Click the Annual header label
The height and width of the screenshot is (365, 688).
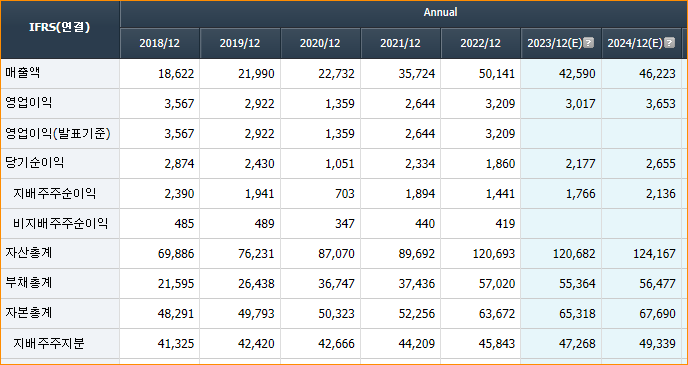(441, 12)
